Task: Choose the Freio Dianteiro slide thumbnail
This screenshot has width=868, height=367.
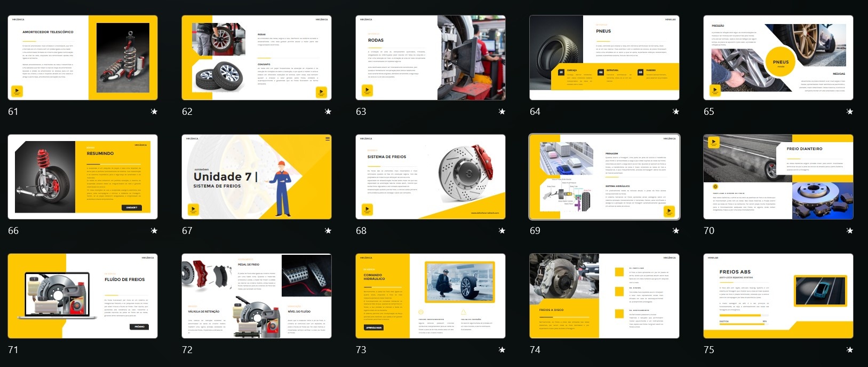Action: pyautogui.click(x=778, y=177)
